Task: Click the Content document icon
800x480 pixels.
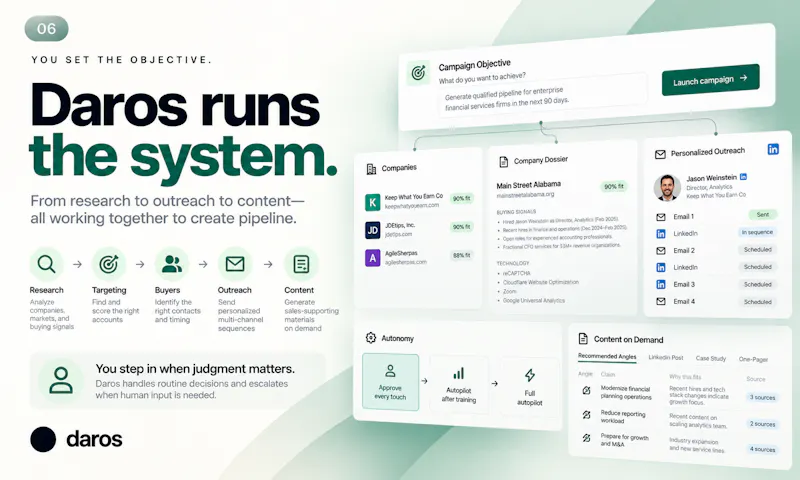Action: (x=301, y=264)
